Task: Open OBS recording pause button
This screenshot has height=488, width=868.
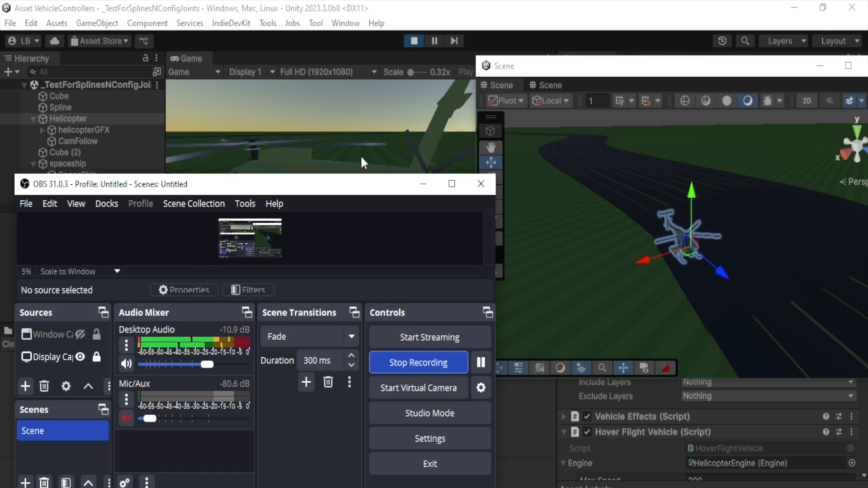Action: (x=481, y=362)
